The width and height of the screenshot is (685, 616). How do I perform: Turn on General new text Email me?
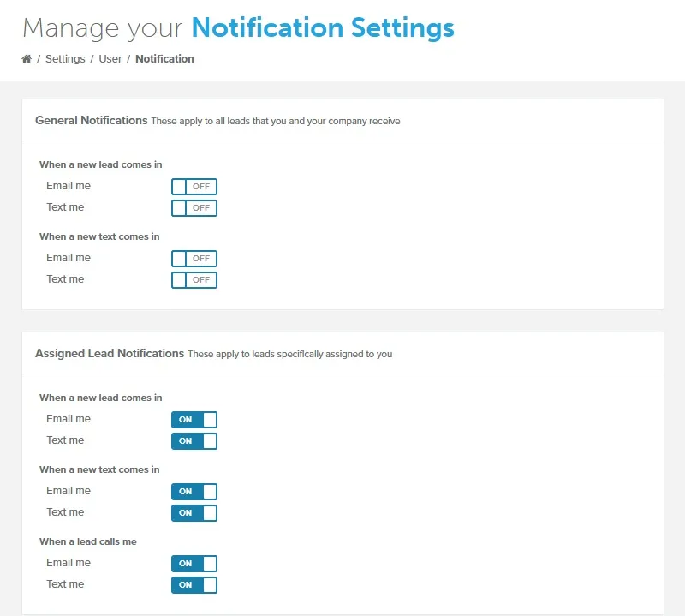(194, 259)
